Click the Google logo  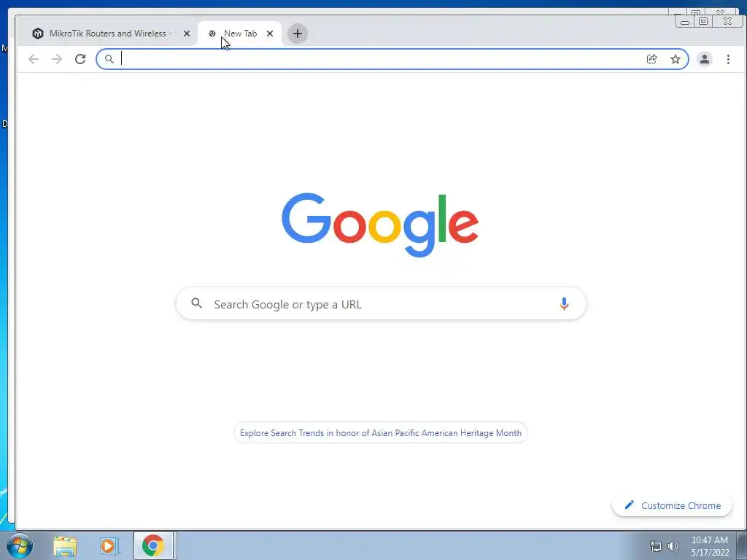(379, 225)
